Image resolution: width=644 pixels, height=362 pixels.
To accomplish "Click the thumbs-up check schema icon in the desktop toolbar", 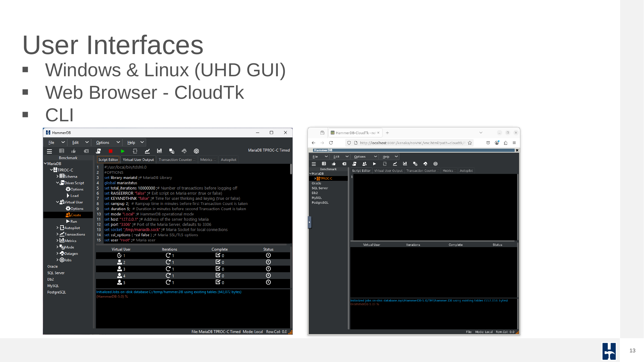I will coord(74,151).
